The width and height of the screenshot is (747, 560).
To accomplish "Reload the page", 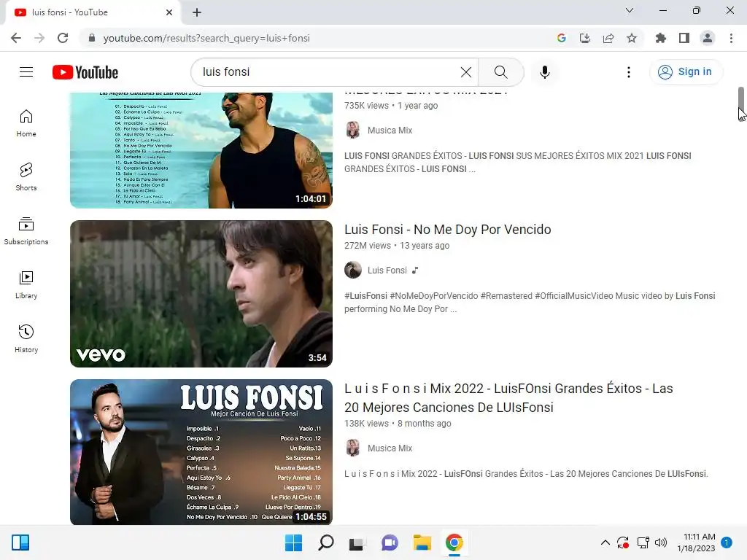I will click(63, 38).
